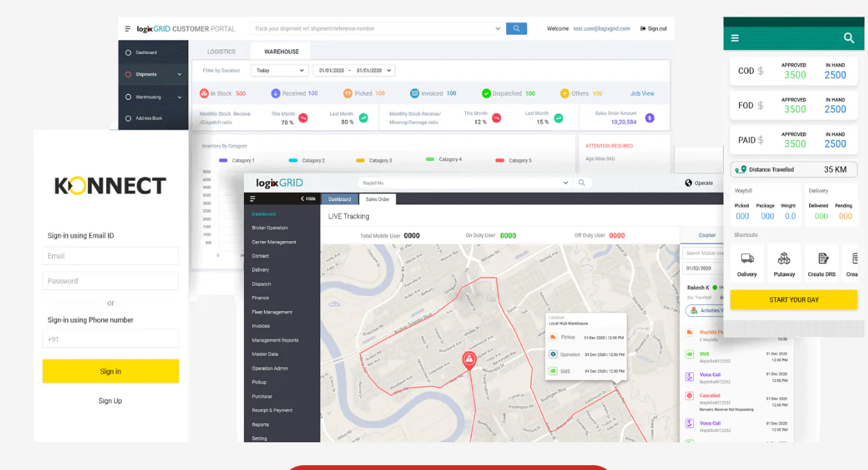The height and width of the screenshot is (470, 868).
Task: Expand Shipments menu in portal sidebar
Action: (x=180, y=74)
